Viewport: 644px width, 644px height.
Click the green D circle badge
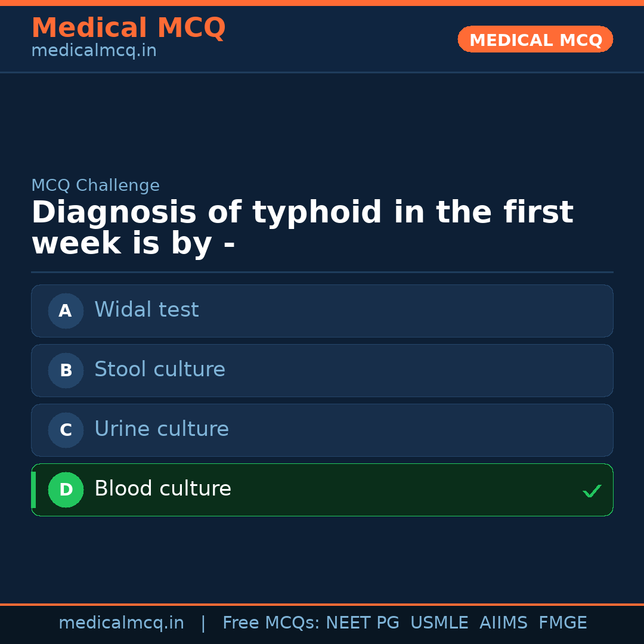(66, 490)
